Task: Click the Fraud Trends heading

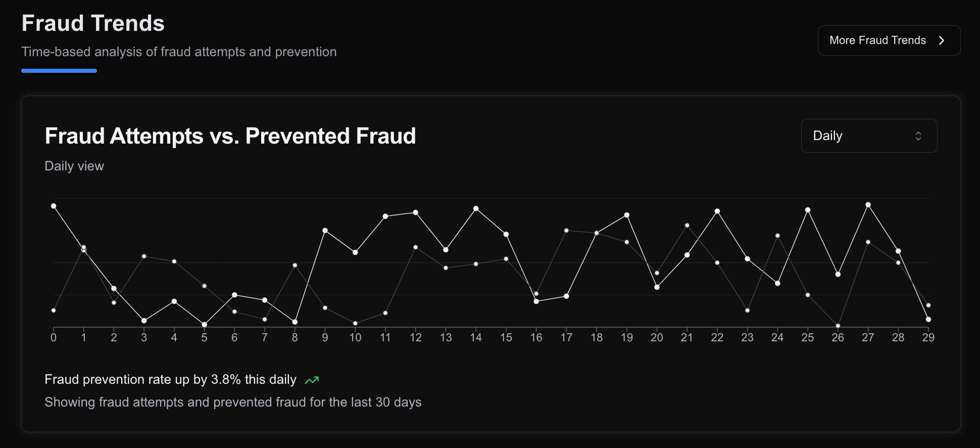Action: click(x=93, y=23)
